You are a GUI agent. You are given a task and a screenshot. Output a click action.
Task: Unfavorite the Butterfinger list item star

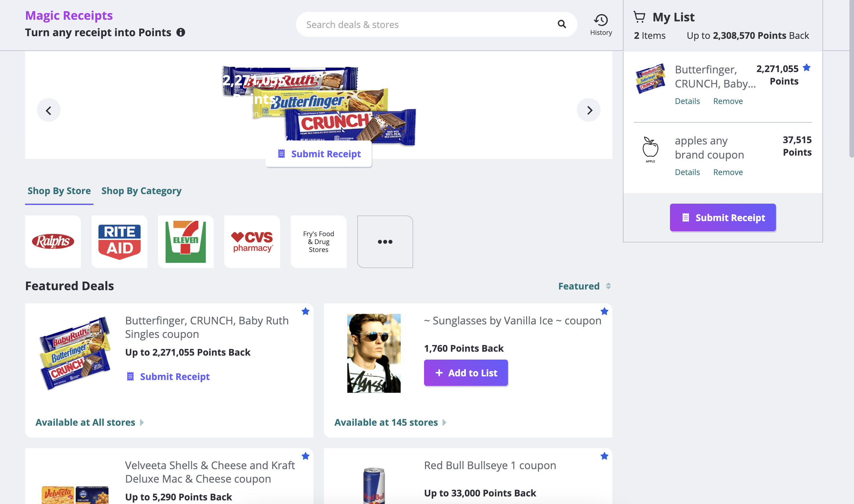click(x=807, y=68)
